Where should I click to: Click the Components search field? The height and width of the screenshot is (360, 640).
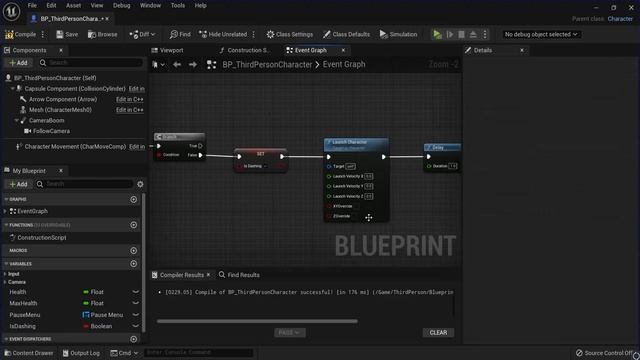tap(95, 63)
